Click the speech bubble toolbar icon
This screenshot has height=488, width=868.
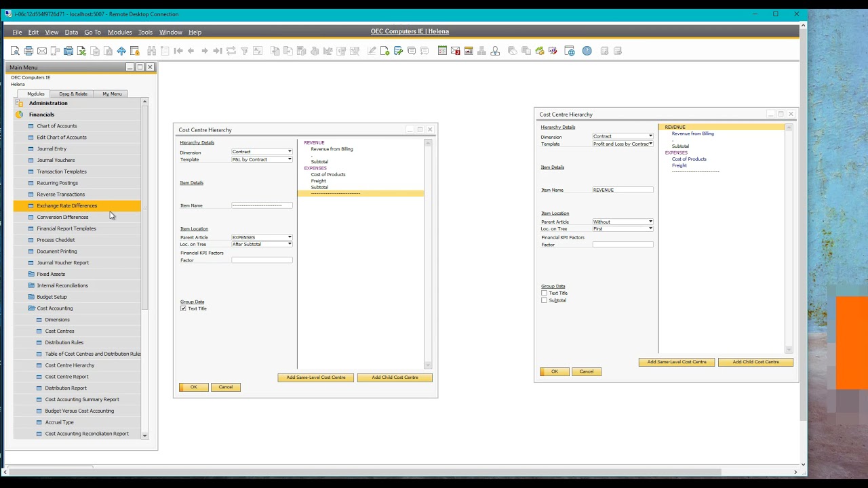pos(412,51)
